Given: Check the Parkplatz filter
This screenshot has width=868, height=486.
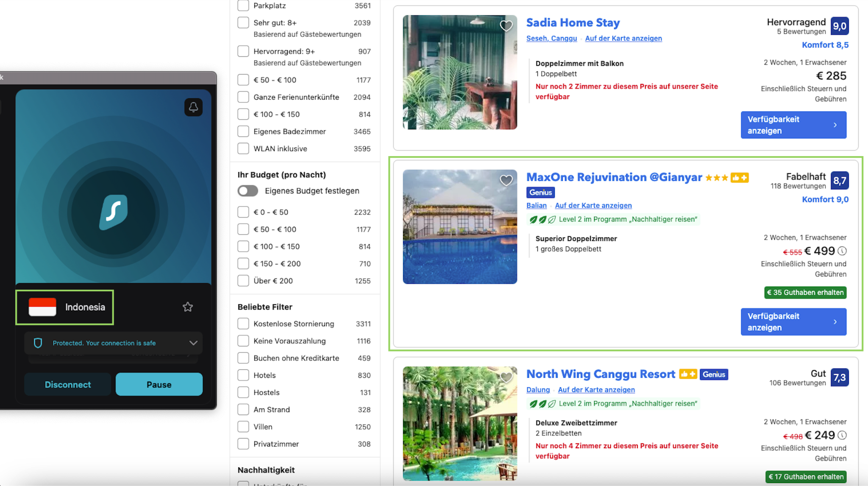Looking at the screenshot, I should [x=243, y=6].
